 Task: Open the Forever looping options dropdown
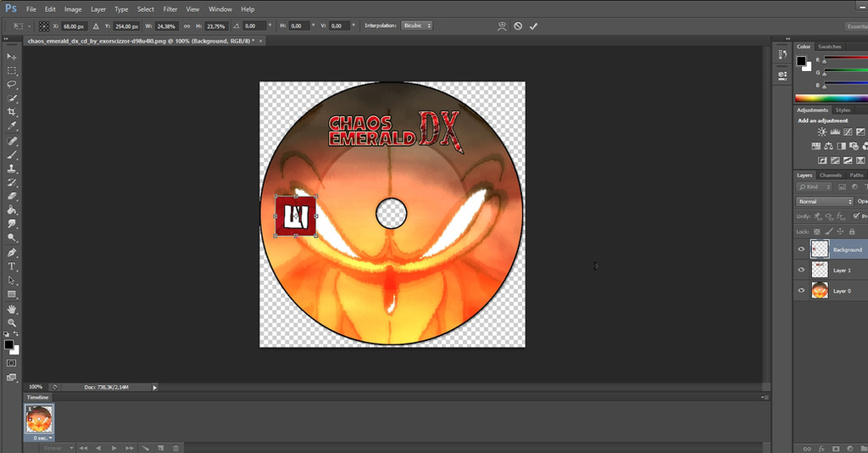tap(58, 448)
